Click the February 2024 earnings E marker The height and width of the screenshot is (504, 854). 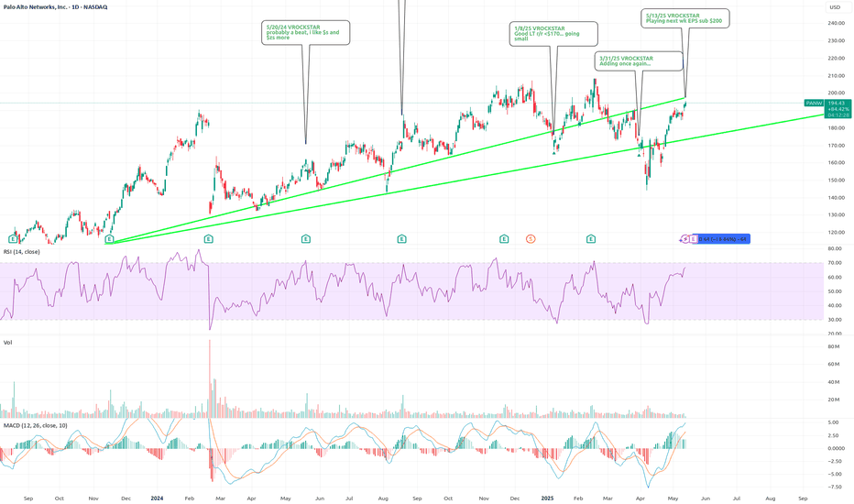(209, 238)
